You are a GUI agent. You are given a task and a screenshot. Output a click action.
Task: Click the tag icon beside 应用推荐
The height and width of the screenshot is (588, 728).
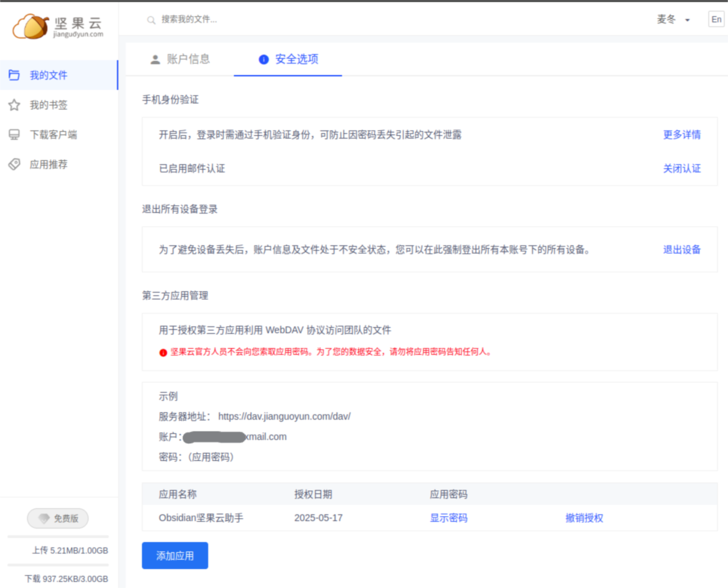[x=14, y=164]
